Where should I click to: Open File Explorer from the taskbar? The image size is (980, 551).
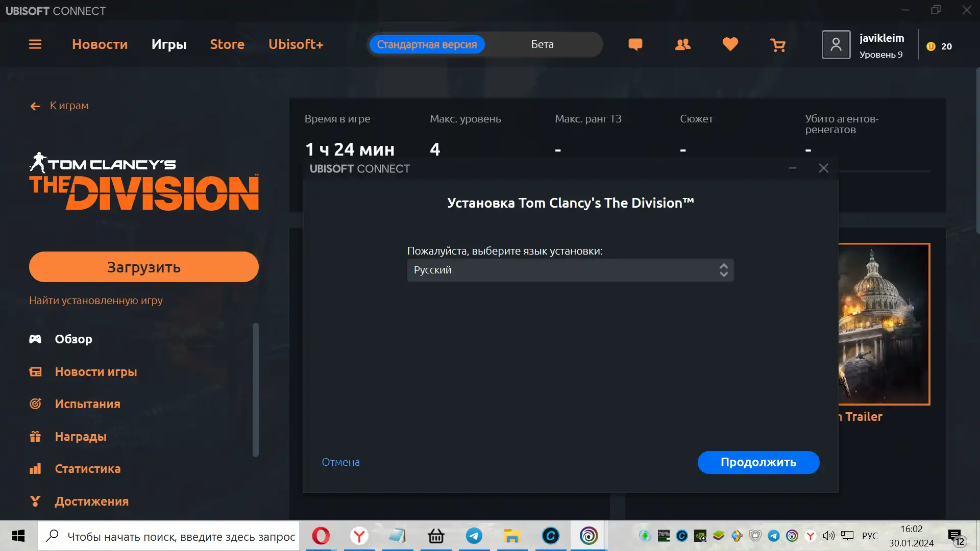512,536
